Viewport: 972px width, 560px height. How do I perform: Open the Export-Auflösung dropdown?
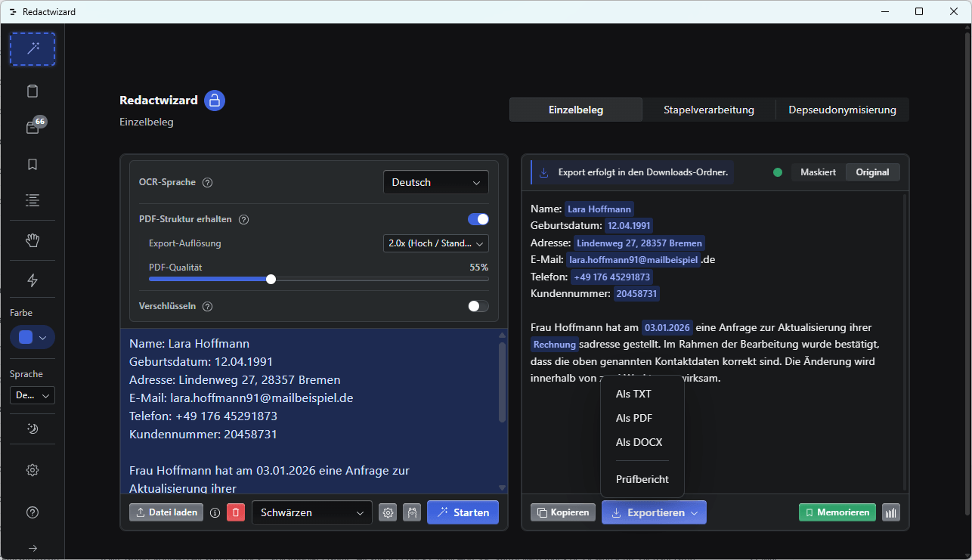click(436, 243)
